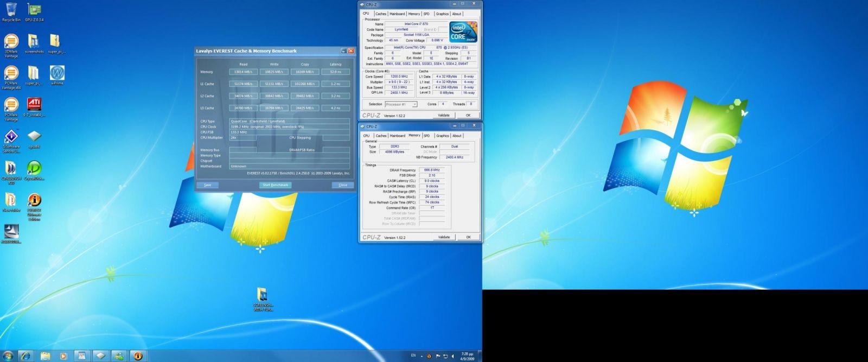This screenshot has height=362, width=868.
Task: Open the screenshots folder on the desktop
Action: tap(34, 44)
